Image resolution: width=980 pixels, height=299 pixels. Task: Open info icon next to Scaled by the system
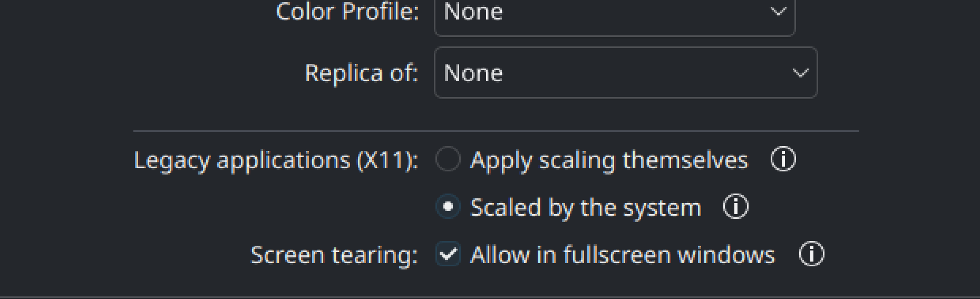coord(735,207)
